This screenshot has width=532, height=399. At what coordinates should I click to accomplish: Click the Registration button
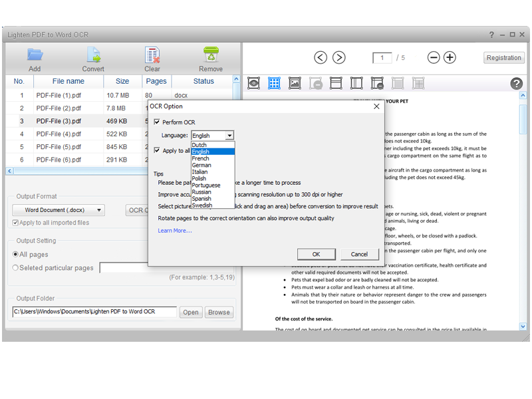coord(504,58)
